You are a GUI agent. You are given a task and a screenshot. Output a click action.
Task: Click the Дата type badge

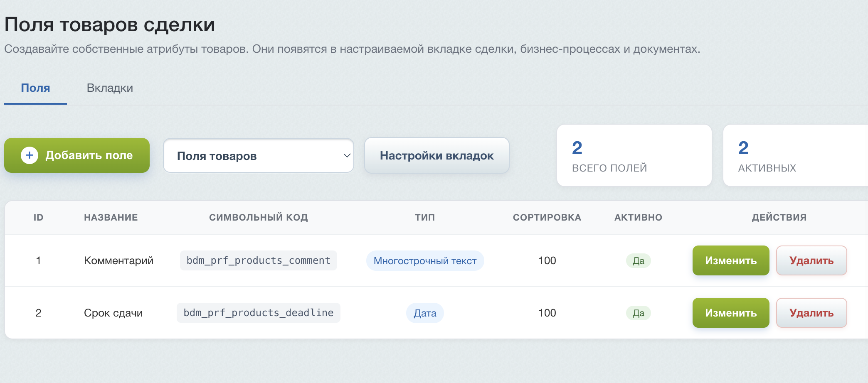coord(425,313)
